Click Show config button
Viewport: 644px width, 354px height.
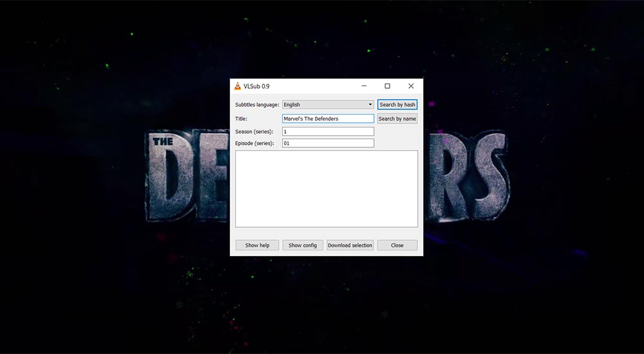303,245
